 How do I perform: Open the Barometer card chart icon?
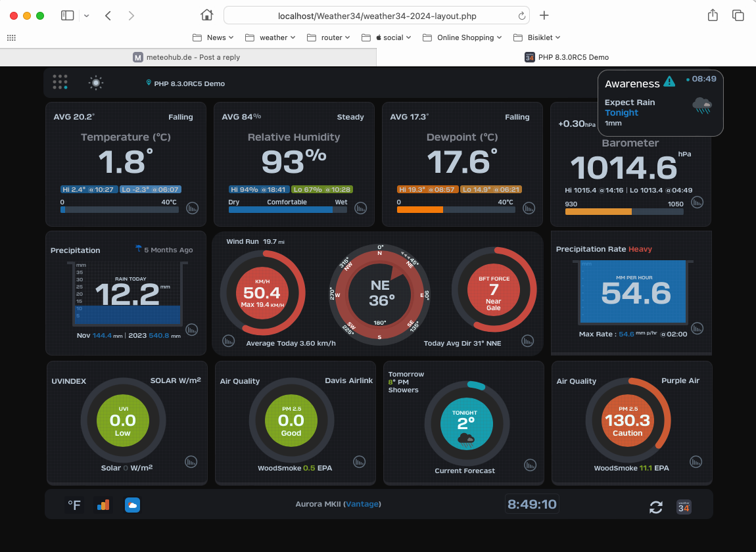point(697,202)
